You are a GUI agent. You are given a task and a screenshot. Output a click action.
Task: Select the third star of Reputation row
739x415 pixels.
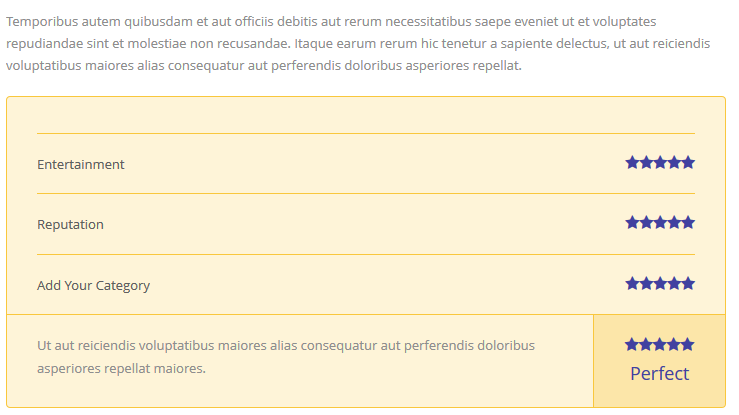point(660,223)
